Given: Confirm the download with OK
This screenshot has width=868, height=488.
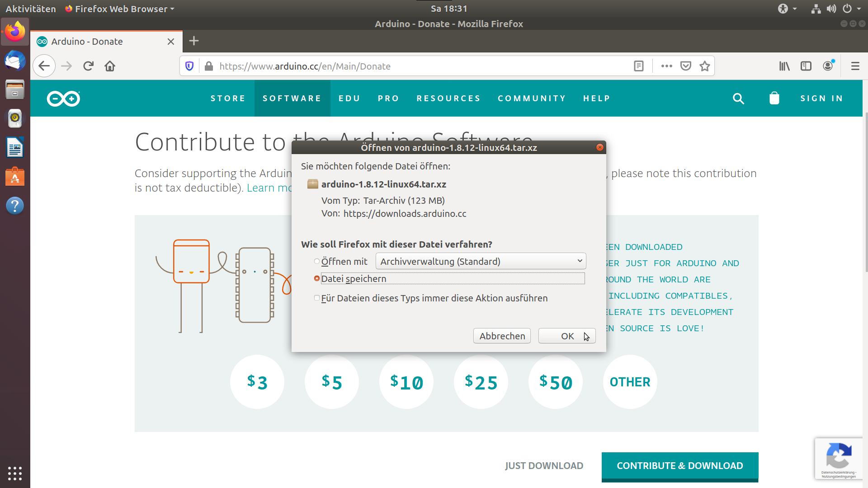Looking at the screenshot, I should (567, 336).
